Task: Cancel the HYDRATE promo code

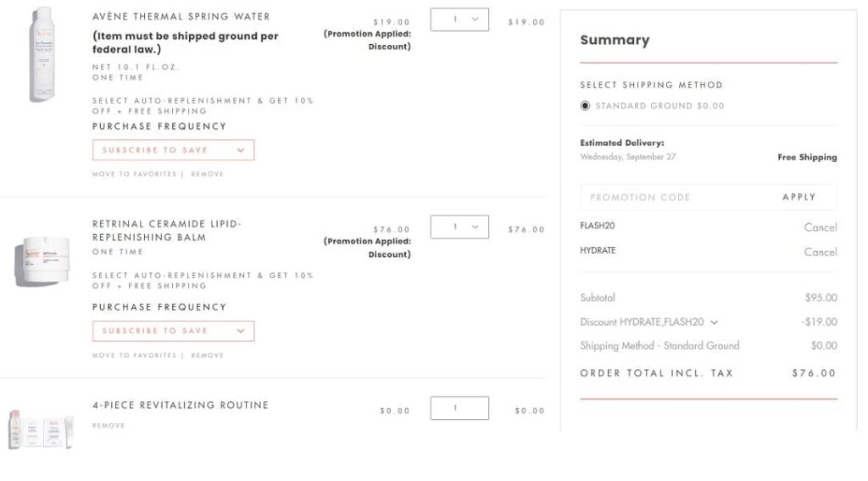Action: click(820, 252)
